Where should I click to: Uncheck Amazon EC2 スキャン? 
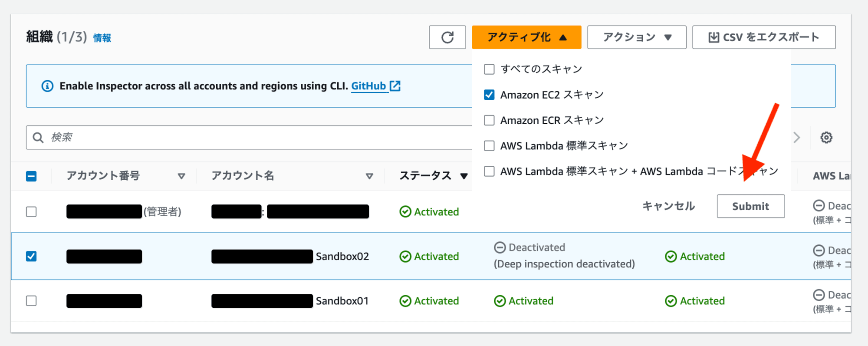click(489, 95)
